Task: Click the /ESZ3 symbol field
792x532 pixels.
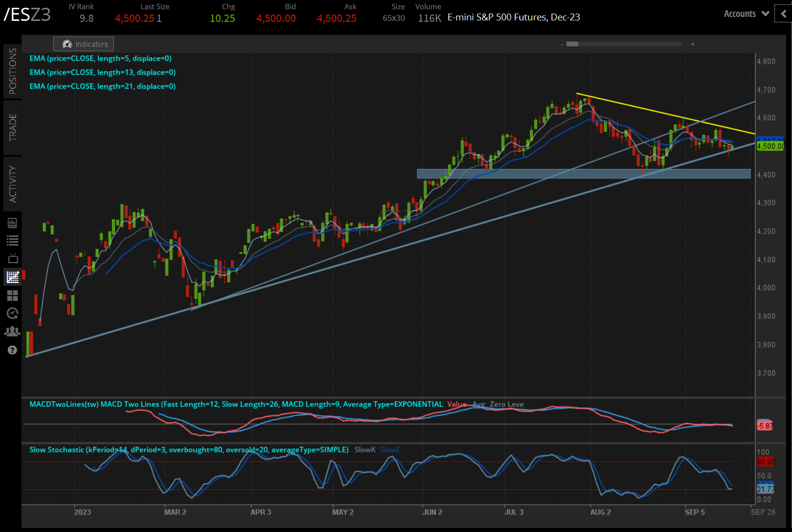Action: (28, 15)
